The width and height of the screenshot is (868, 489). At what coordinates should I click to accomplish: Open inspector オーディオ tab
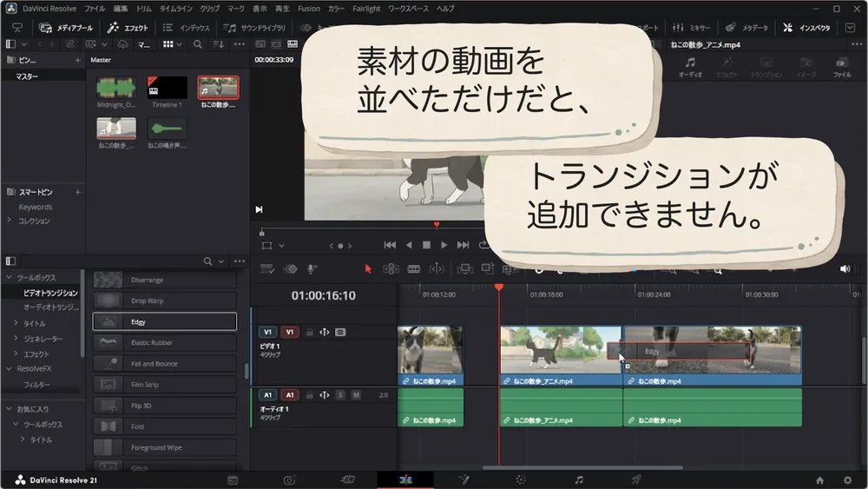point(690,68)
